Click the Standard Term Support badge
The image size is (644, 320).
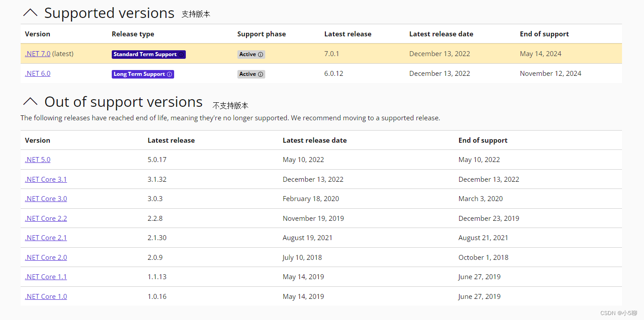pos(145,54)
